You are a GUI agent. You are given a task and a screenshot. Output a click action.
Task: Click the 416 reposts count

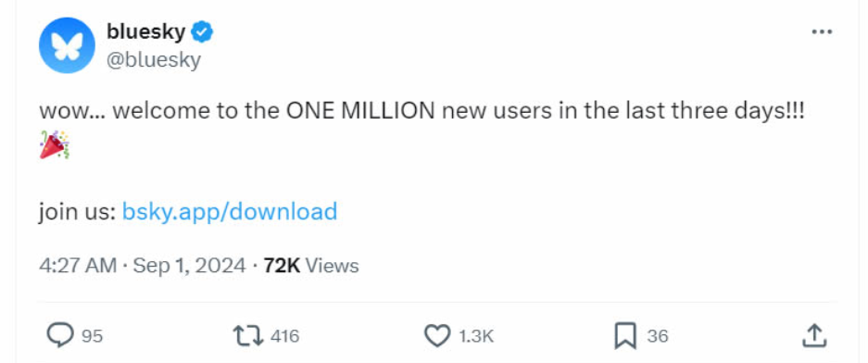point(284,336)
